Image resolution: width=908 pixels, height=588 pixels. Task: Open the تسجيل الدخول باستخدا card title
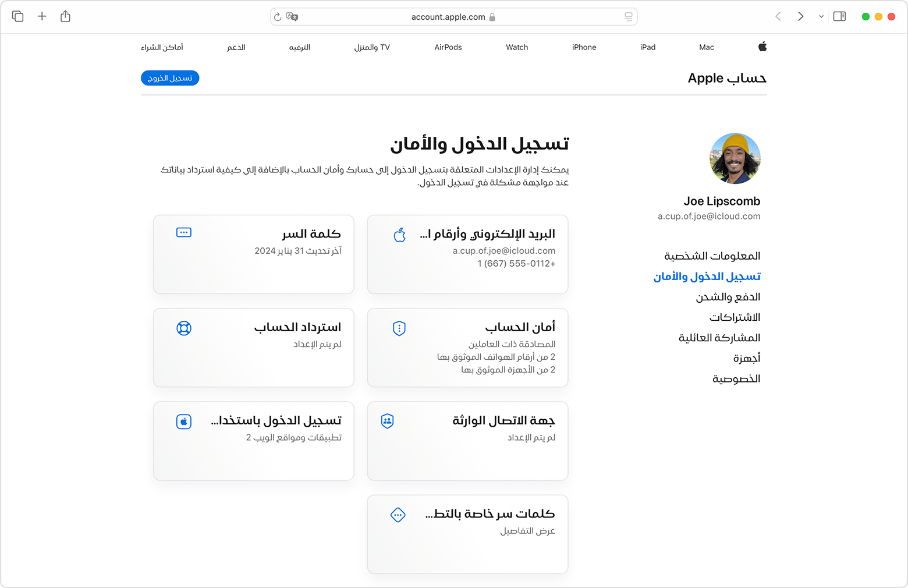tap(276, 420)
